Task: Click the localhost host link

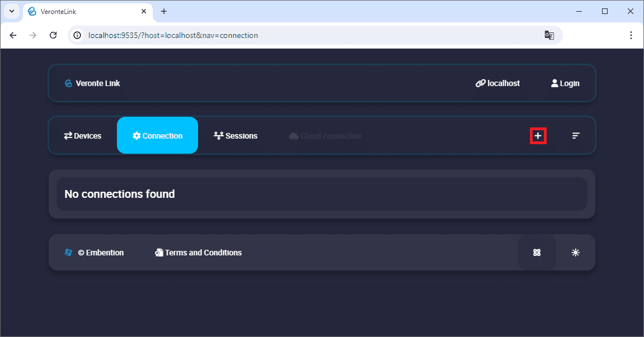Action: 497,83
